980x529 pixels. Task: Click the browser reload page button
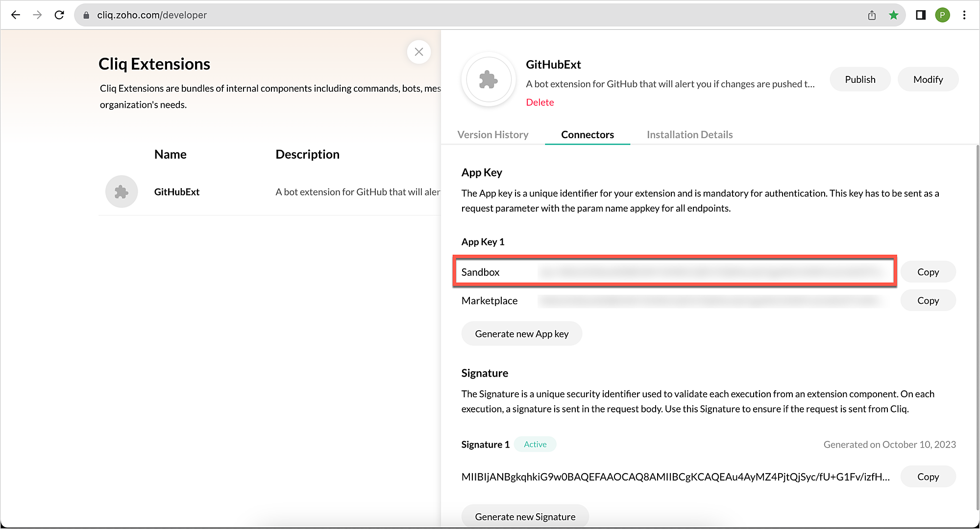point(59,14)
